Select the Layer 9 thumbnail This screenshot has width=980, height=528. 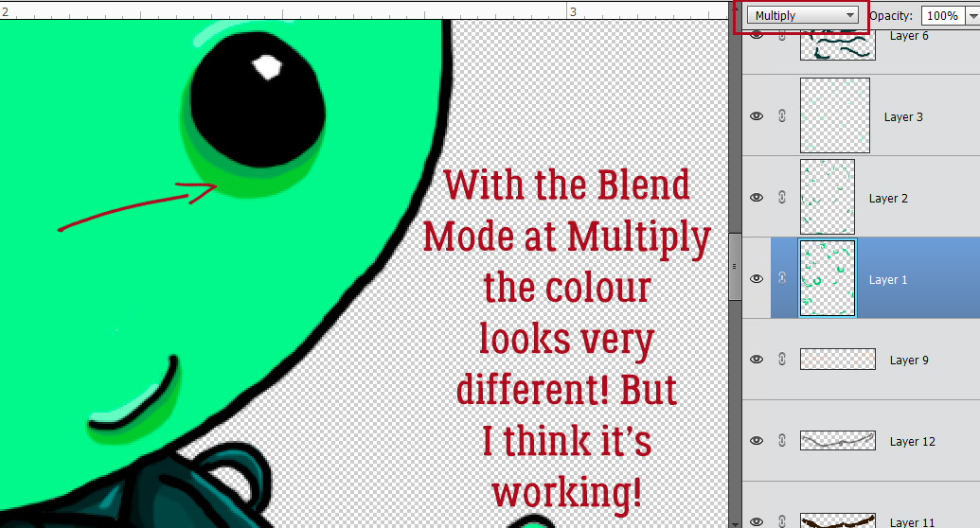pyautogui.click(x=838, y=360)
